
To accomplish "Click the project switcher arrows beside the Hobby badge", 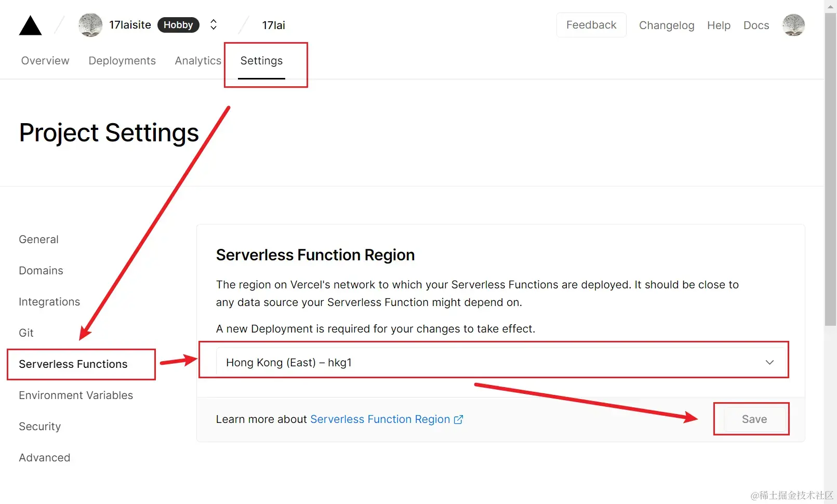I will [x=213, y=24].
